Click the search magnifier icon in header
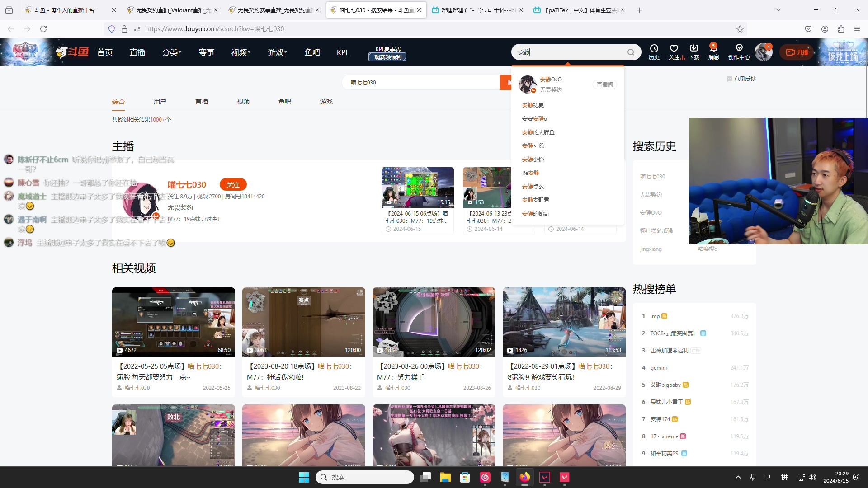Viewport: 868px width, 488px height. coord(631,52)
